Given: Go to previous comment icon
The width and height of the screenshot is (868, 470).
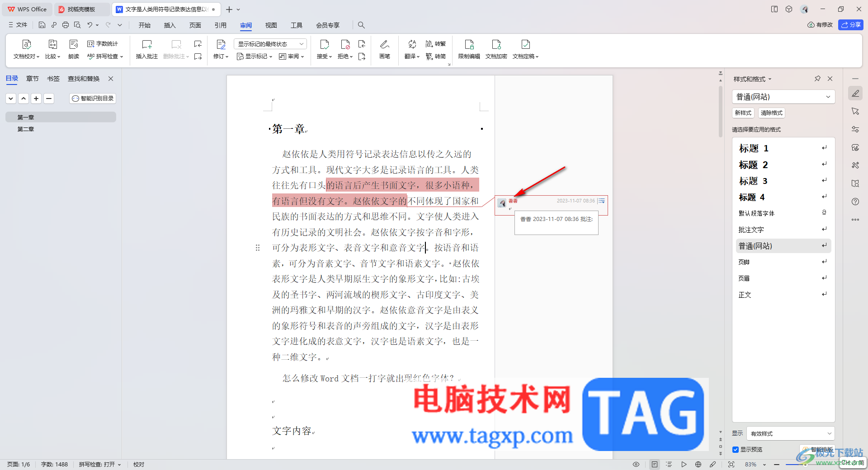Looking at the screenshot, I should (198, 44).
